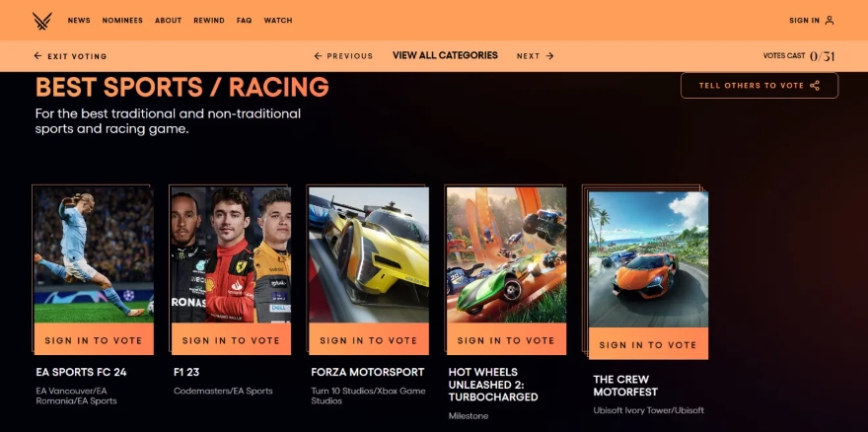Click the Votes Cast 0/31 counter

tap(799, 56)
